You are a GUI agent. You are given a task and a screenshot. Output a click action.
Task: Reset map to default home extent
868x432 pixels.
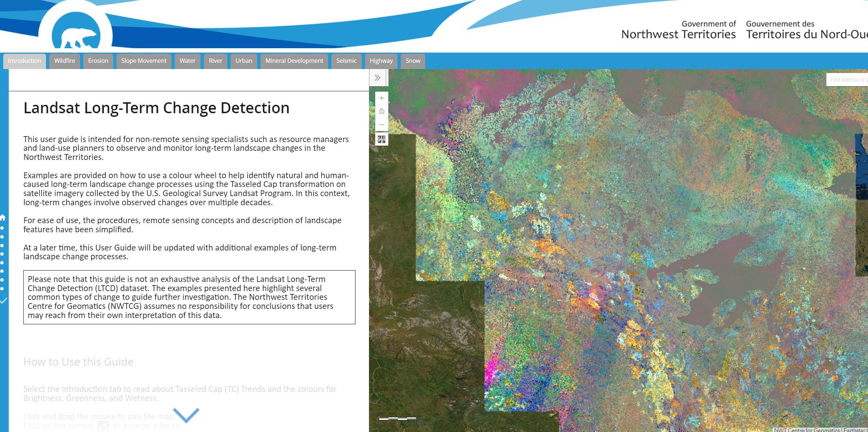coord(382,111)
